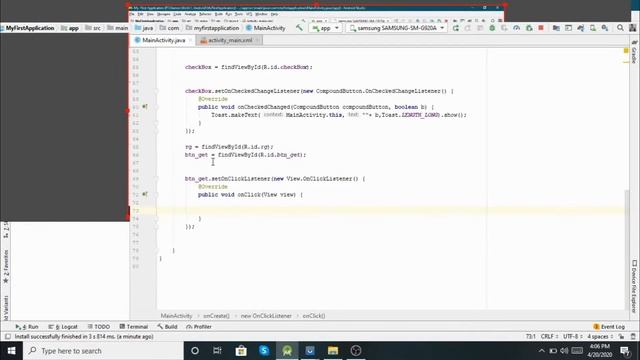640x360 pixels.
Task: Click the src folder breadcrumb
Action: 93,28
